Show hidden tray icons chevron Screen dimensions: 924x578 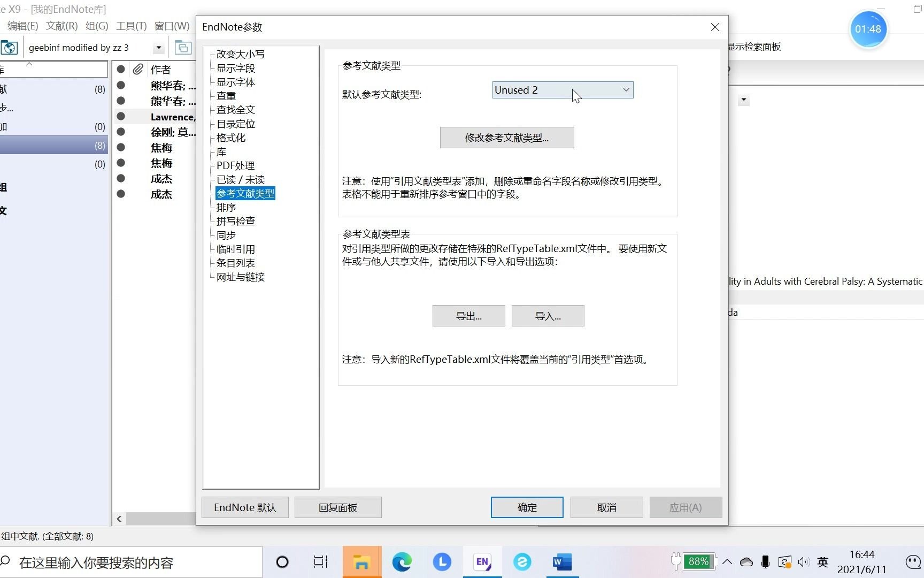click(727, 561)
